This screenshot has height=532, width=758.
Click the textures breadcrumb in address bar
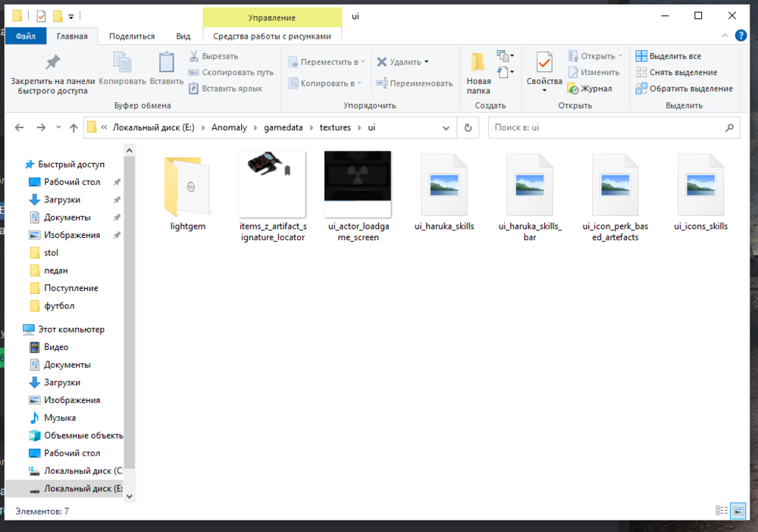point(335,128)
